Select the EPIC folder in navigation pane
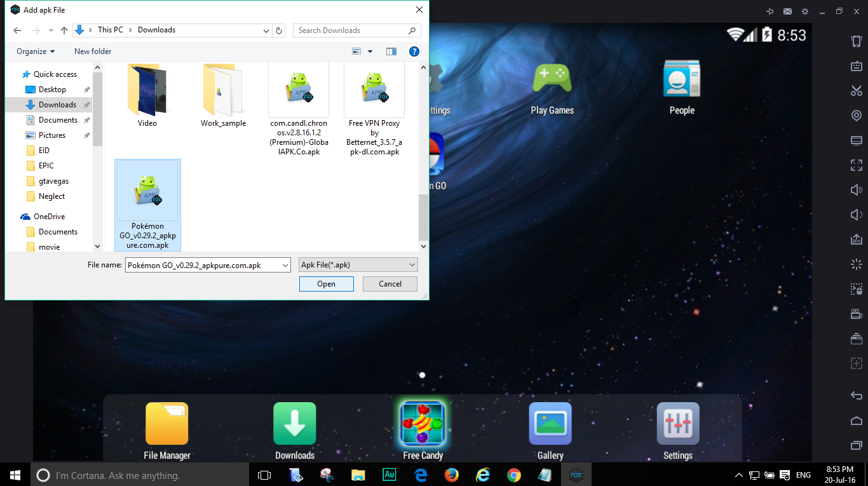 [46, 166]
